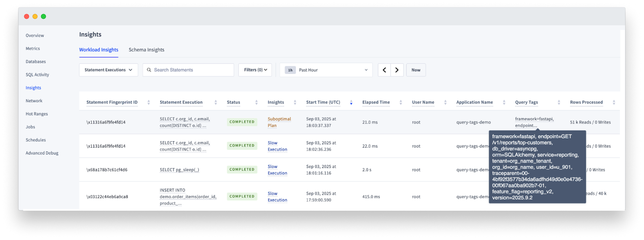Open Databases in the sidebar
The width and height of the screenshot is (644, 240).
[x=36, y=62]
